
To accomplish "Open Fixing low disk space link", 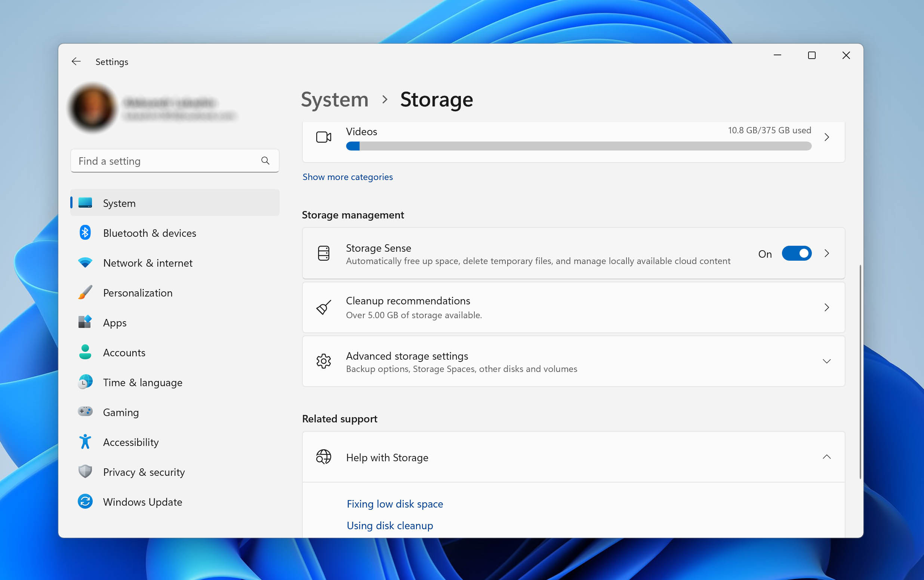I will [x=395, y=504].
